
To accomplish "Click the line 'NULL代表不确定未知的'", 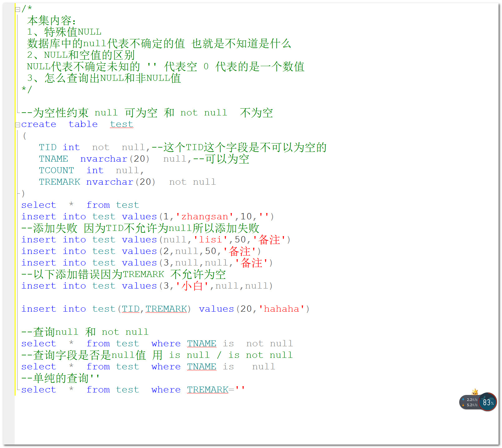I will point(83,67).
